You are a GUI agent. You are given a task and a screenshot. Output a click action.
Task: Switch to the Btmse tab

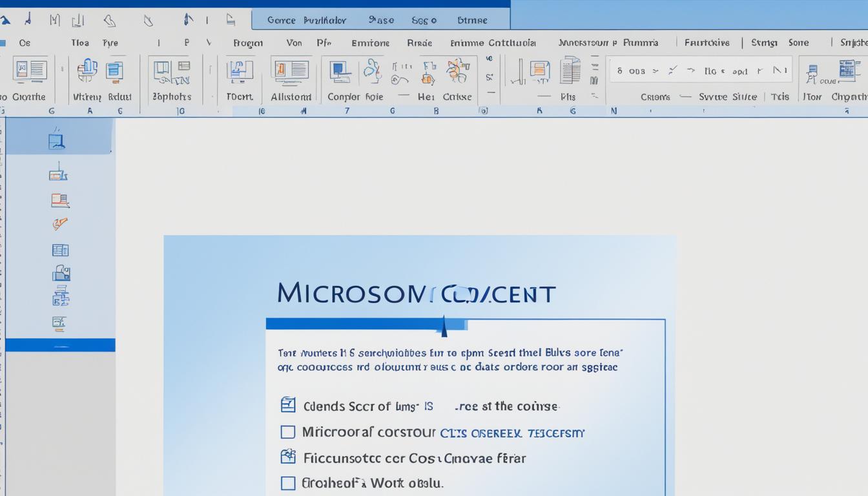click(x=472, y=20)
